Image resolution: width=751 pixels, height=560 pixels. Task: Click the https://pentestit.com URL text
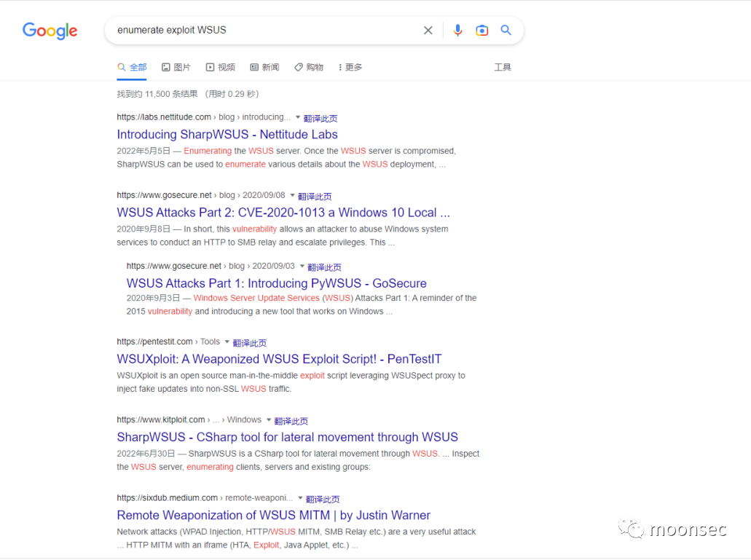[154, 342]
